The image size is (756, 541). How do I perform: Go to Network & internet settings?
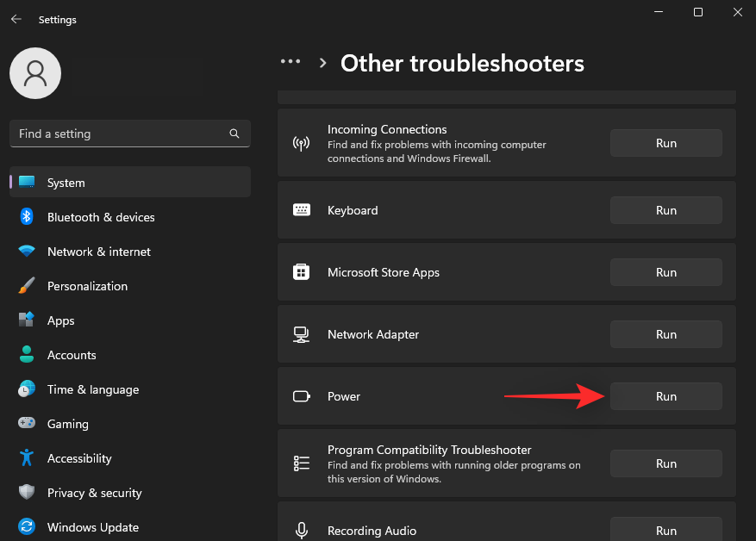point(98,252)
